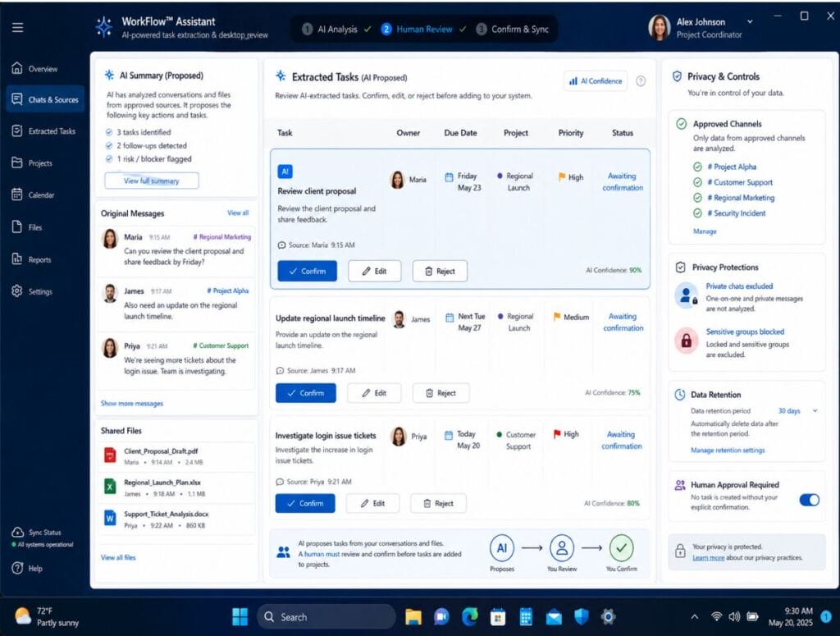
Task: Edit the Review client proposal task
Action: point(374,271)
